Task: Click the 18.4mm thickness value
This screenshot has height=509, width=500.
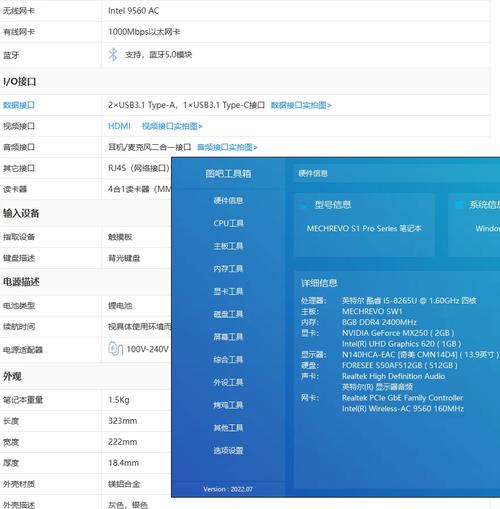Action: [123, 463]
